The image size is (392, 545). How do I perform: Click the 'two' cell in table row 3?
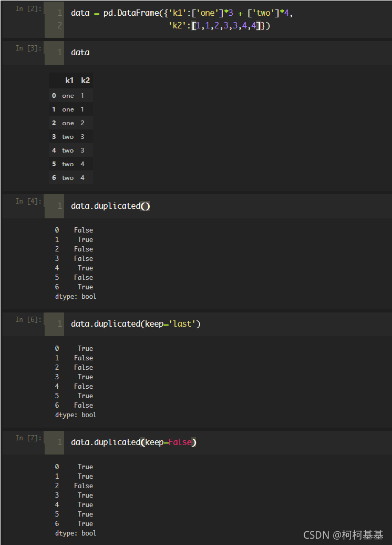(68, 137)
